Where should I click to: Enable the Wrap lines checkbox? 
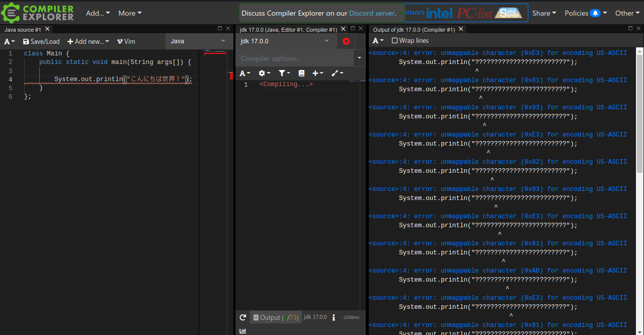point(394,40)
